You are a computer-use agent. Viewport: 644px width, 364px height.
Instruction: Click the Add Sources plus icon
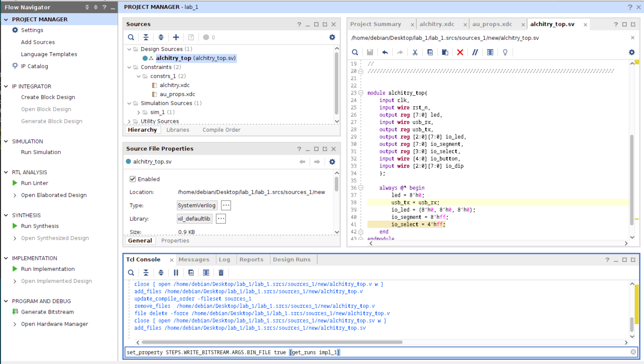click(x=176, y=37)
